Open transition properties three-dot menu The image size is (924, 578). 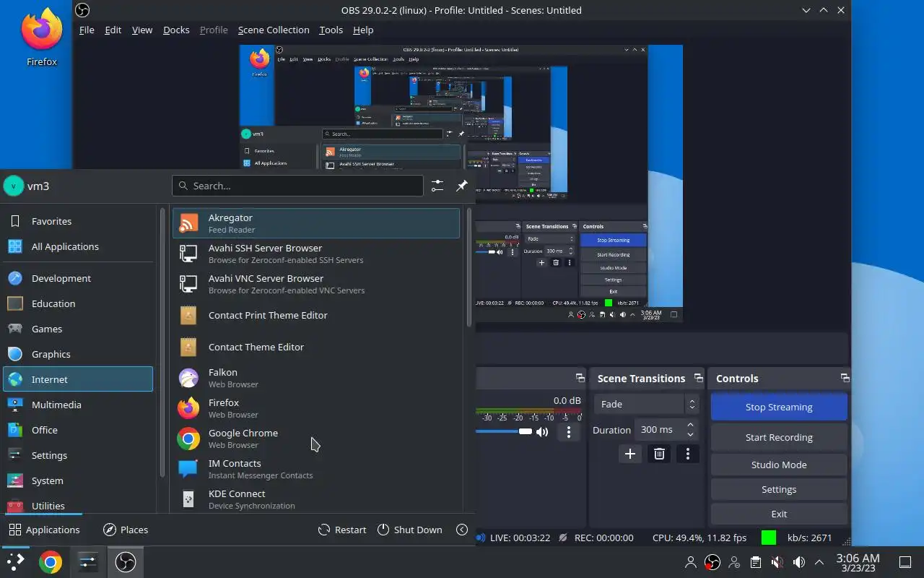pyautogui.click(x=688, y=454)
